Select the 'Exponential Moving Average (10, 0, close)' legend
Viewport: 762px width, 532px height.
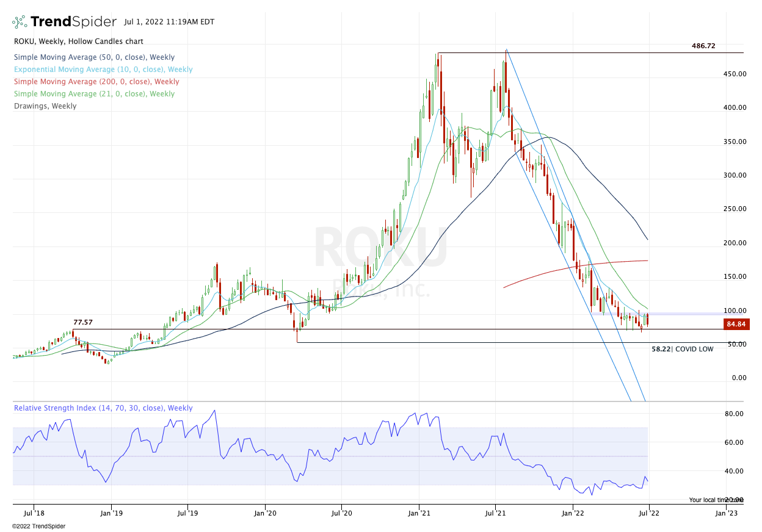point(103,70)
